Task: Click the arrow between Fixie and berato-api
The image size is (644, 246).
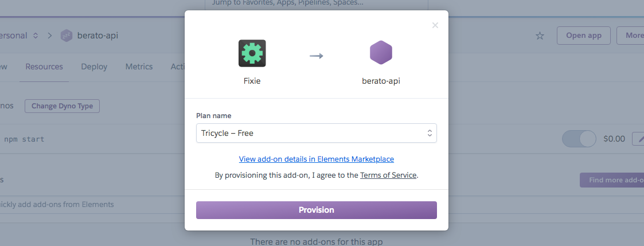Action: click(x=317, y=56)
